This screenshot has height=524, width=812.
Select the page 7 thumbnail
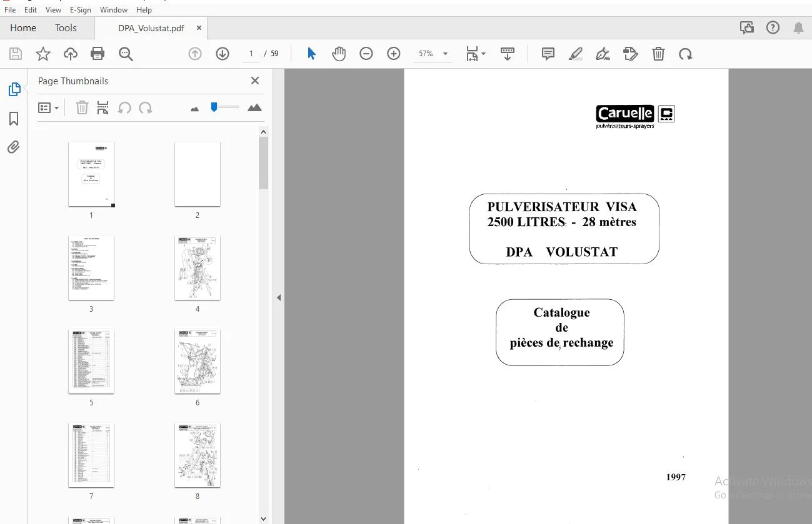pos(91,455)
